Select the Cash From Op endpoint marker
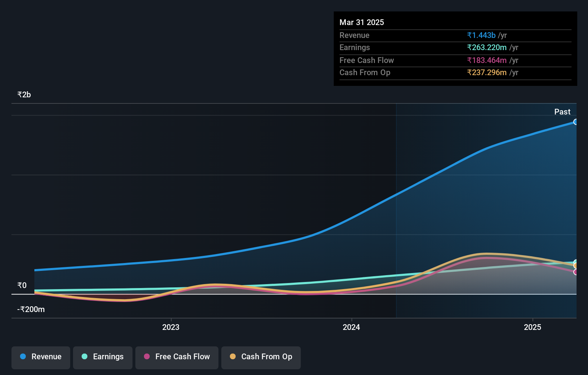The width and height of the screenshot is (588, 375). (x=575, y=266)
